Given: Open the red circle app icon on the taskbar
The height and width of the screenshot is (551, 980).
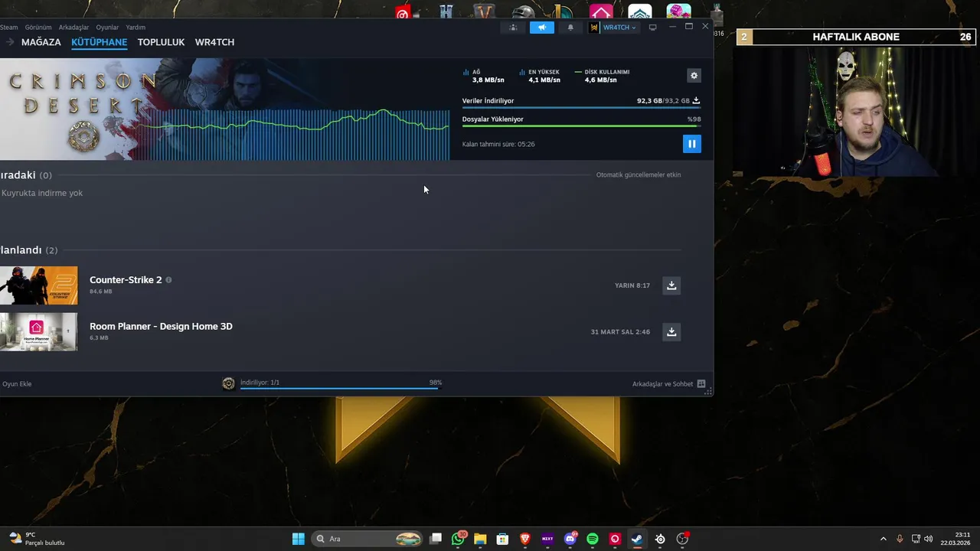Looking at the screenshot, I should pos(615,539).
